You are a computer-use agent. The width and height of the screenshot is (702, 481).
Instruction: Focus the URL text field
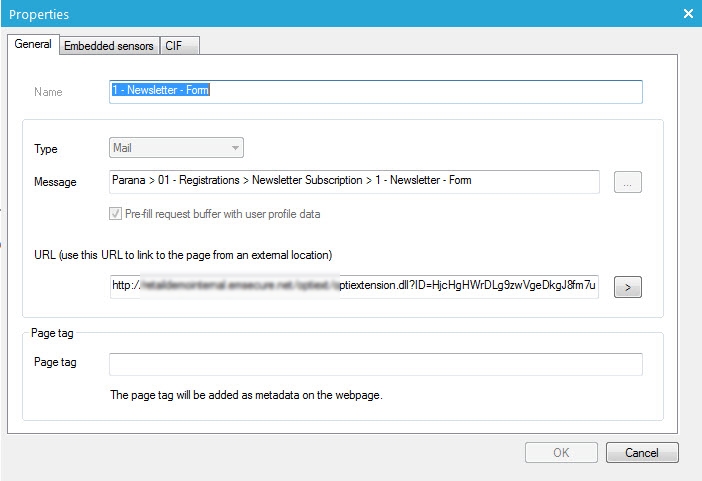point(354,286)
